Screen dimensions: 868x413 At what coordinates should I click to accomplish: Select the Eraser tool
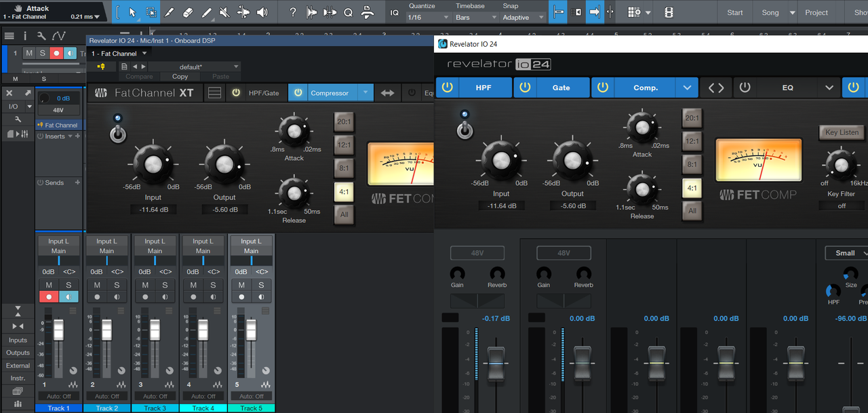tap(188, 12)
